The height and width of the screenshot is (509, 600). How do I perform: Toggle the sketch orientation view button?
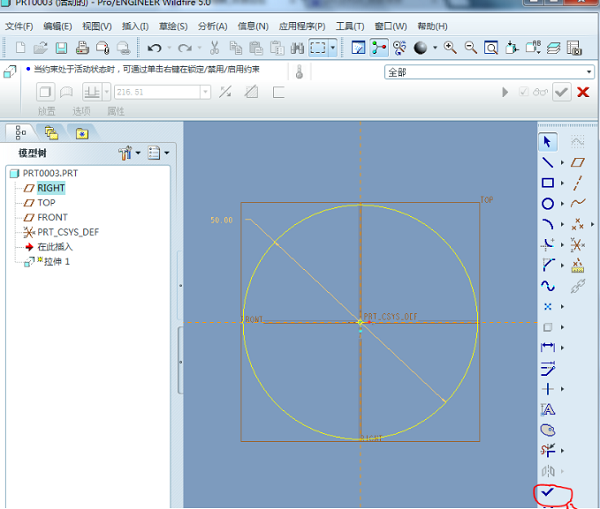point(358,47)
